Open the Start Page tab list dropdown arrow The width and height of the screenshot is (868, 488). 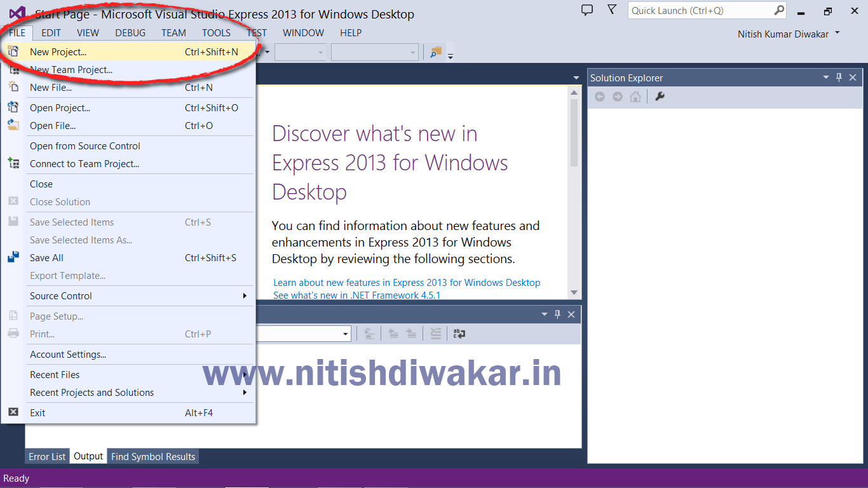click(576, 78)
